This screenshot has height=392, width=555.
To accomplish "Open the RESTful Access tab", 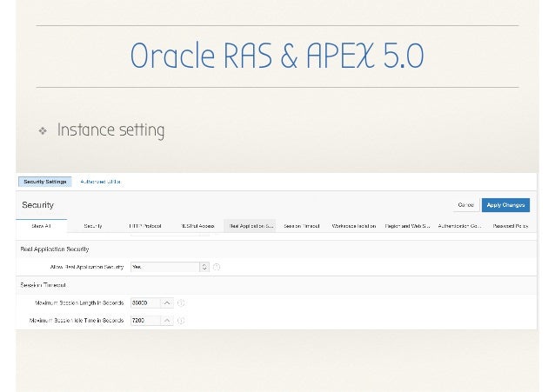I will click(197, 226).
